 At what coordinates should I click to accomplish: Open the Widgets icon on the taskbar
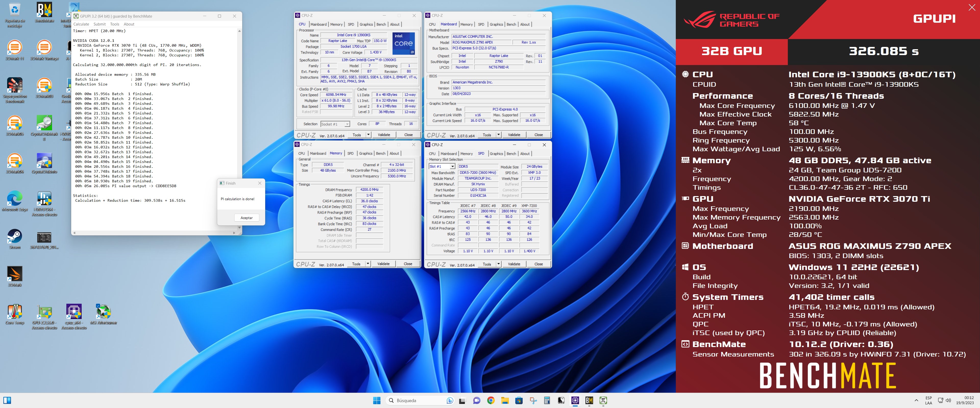click(x=7, y=400)
